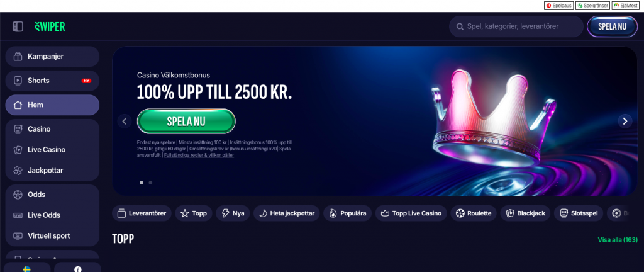Show the next banner with the right arrow

point(625,122)
